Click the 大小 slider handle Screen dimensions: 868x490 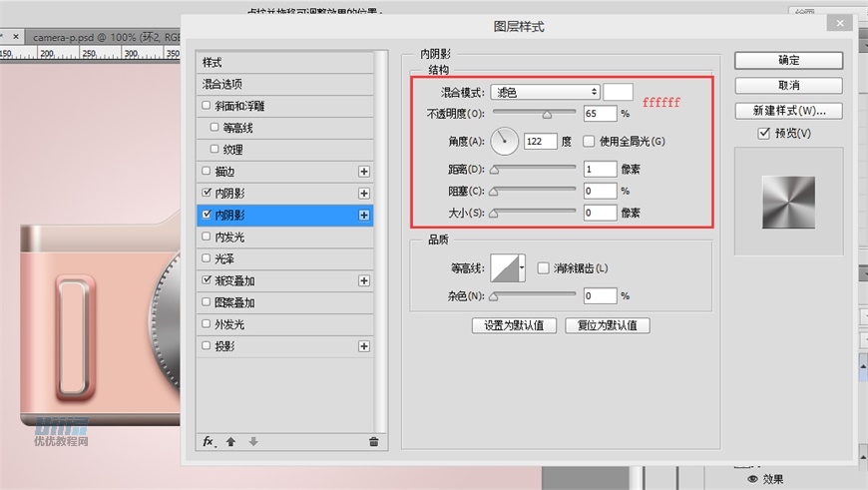[x=494, y=214]
